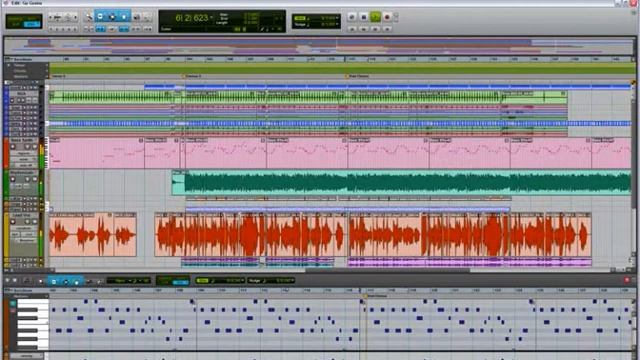
Task: Open the Grid value dropdown in MIDI editor
Action: coord(242,280)
